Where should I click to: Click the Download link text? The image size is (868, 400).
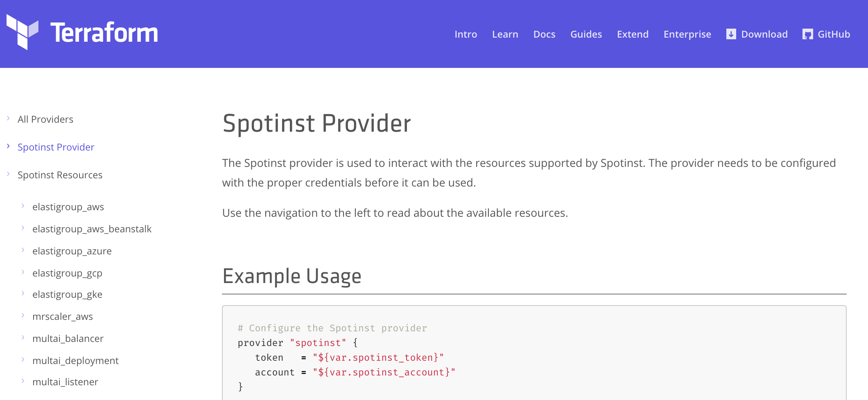coord(764,34)
